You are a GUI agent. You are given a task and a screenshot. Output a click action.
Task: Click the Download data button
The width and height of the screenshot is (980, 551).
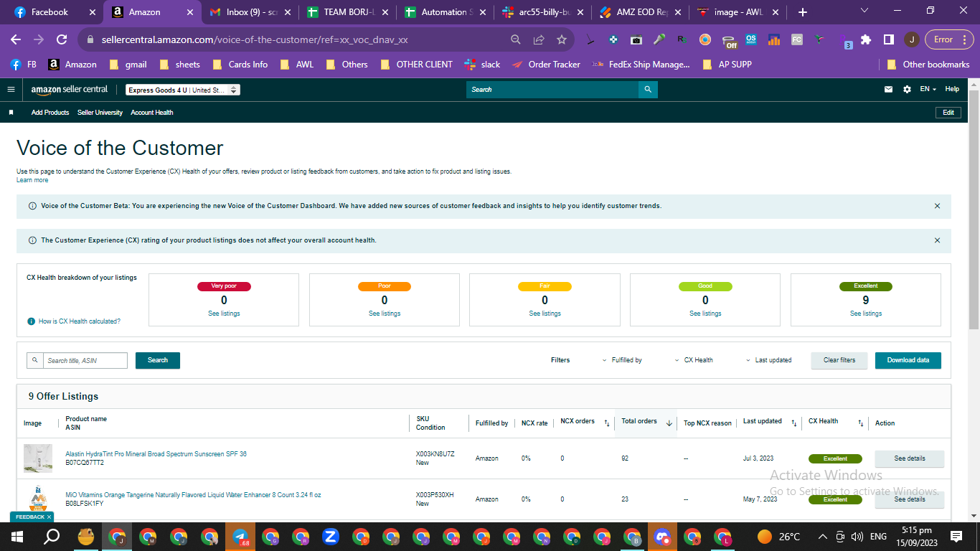[908, 360]
